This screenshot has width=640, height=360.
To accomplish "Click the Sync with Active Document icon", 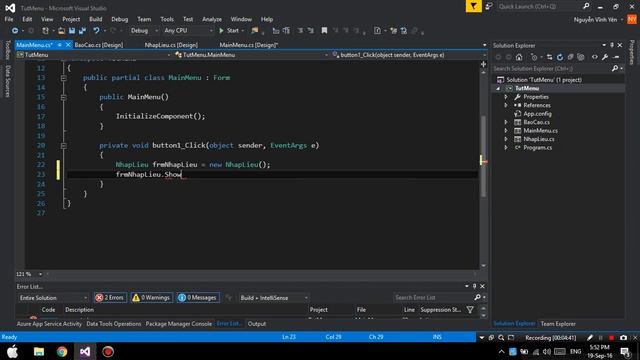I will click(x=549, y=57).
